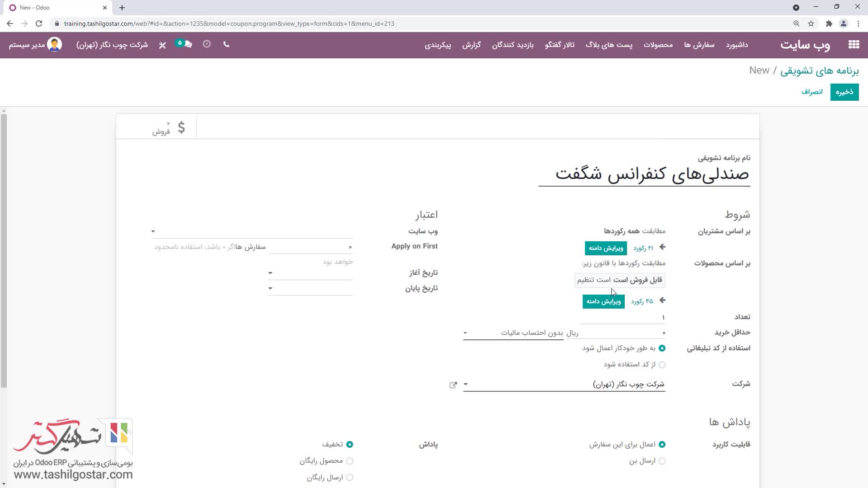
Task: Select 'از کد استفاده شود' radio option
Action: click(662, 365)
